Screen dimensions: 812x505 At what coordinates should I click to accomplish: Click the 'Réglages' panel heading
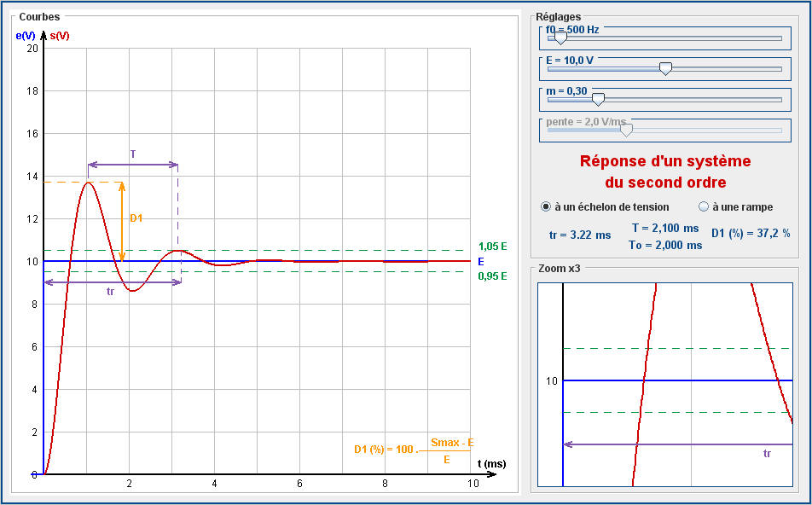pos(558,16)
